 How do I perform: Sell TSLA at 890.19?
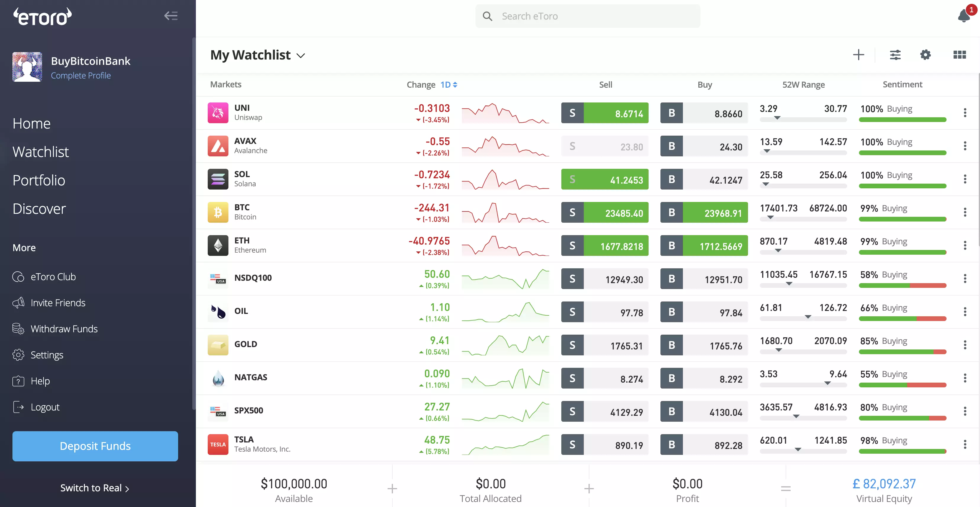pos(605,444)
